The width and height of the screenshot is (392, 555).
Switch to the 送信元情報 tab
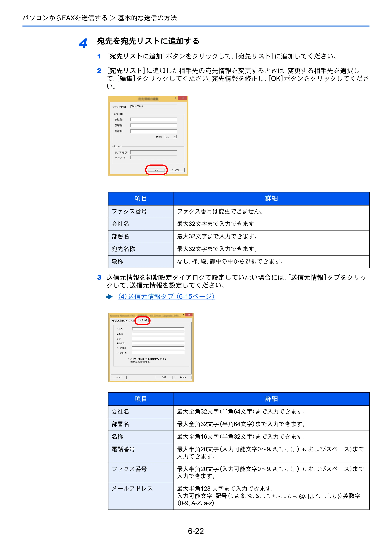click(x=142, y=321)
